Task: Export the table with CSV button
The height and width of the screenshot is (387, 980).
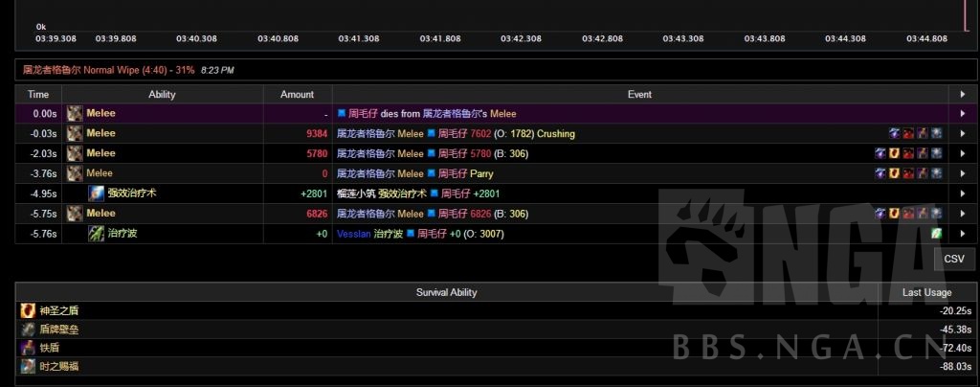Action: point(953,259)
